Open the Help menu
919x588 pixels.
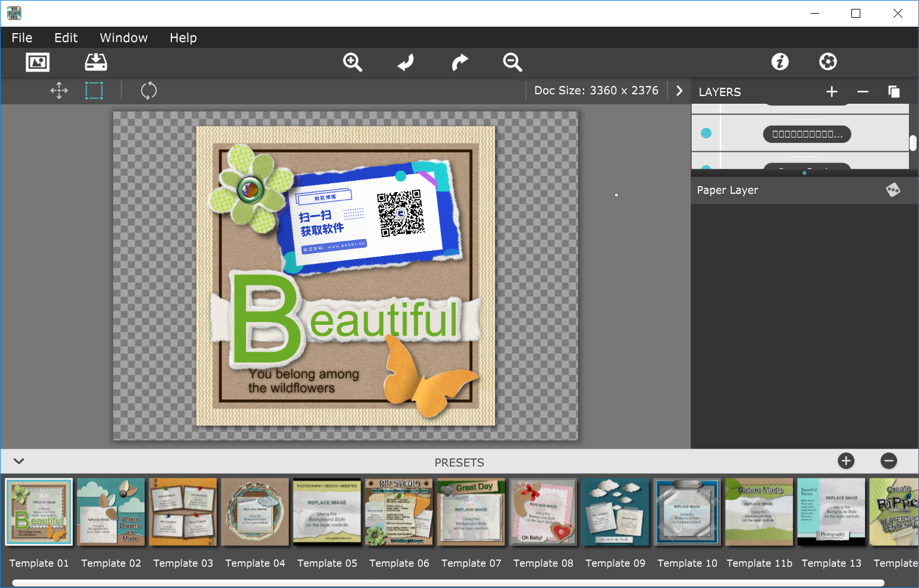[x=183, y=38]
